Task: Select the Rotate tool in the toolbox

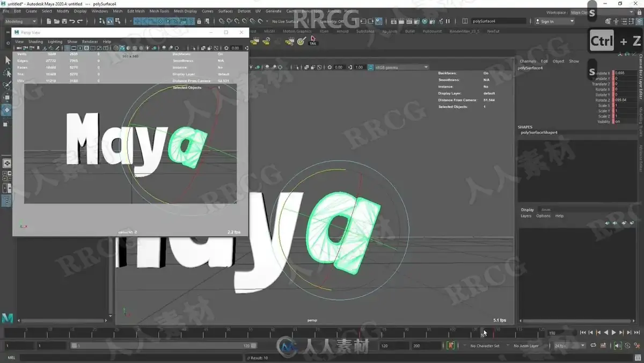Action: (7, 110)
